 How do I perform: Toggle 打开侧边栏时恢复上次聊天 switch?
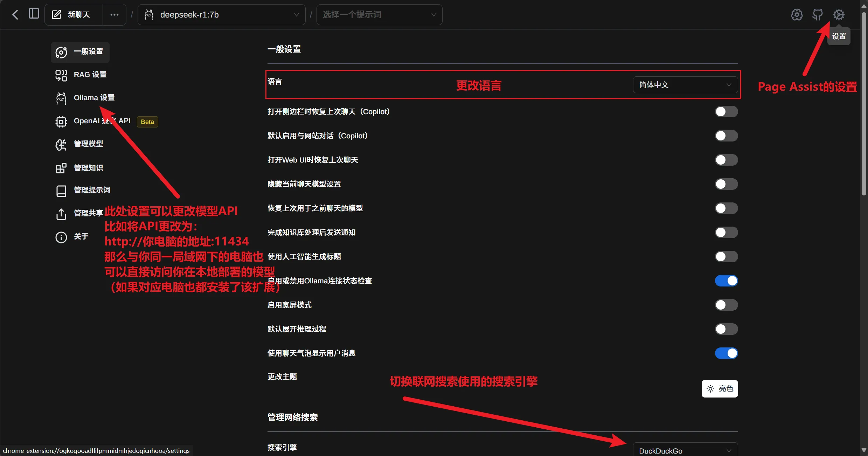click(x=726, y=111)
